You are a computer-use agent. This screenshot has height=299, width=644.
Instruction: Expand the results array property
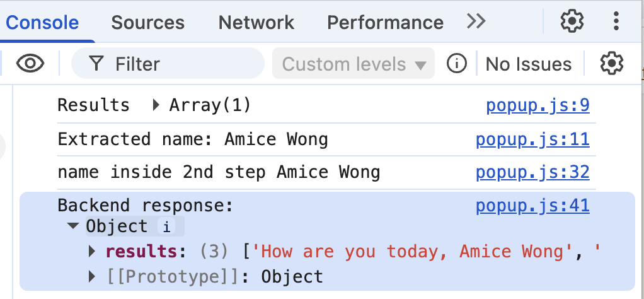click(92, 252)
